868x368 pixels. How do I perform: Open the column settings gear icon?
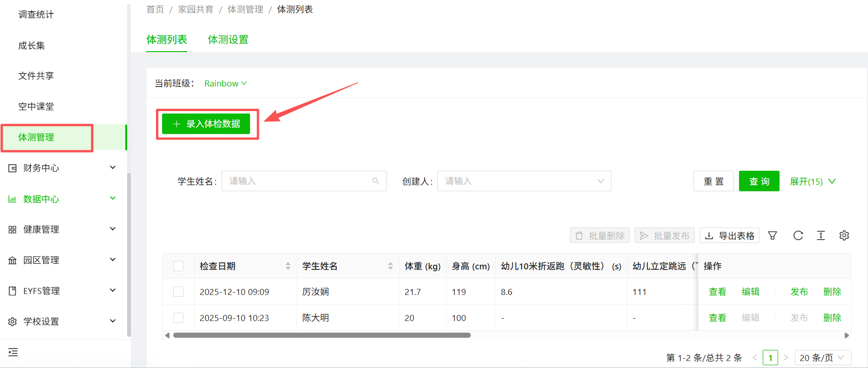click(844, 235)
